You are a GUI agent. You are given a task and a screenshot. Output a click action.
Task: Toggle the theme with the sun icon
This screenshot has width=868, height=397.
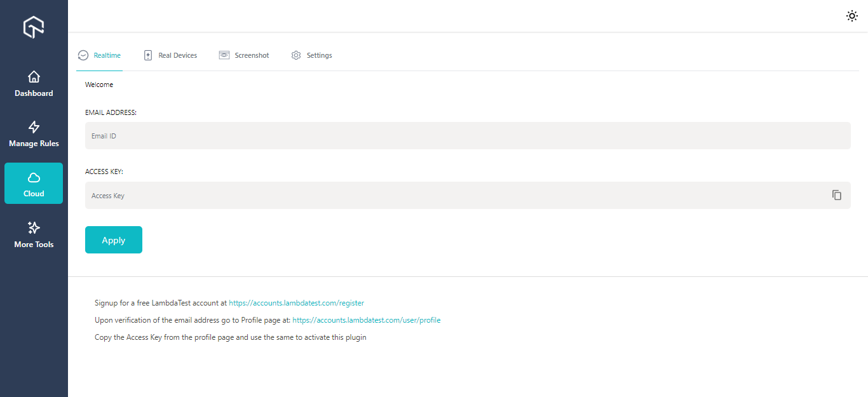(x=852, y=16)
